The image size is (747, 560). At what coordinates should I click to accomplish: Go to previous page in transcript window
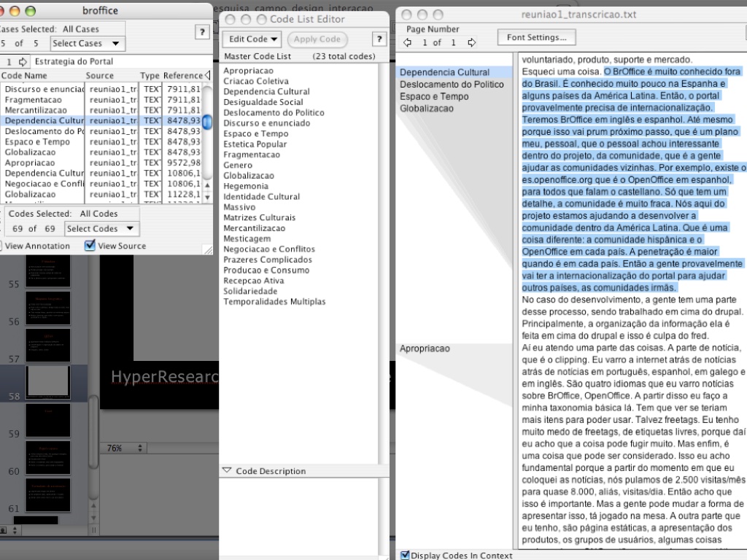tap(407, 42)
